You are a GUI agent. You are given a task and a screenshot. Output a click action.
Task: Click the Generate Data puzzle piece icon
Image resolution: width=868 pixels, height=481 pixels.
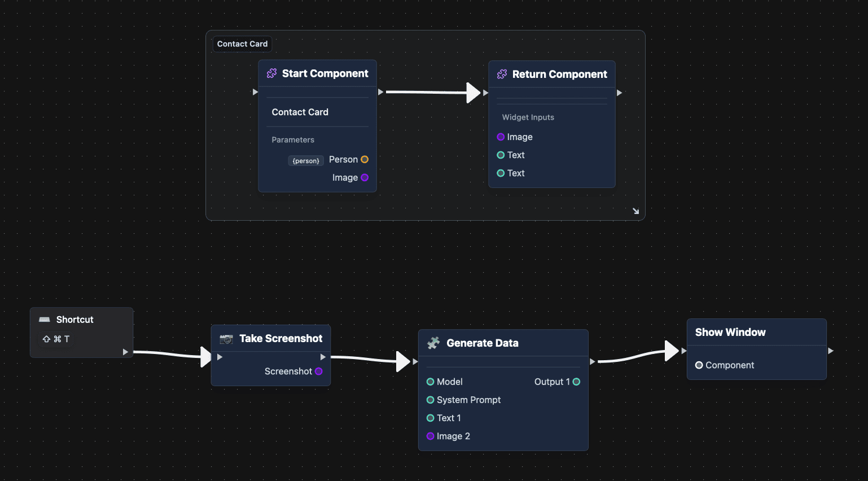click(433, 343)
